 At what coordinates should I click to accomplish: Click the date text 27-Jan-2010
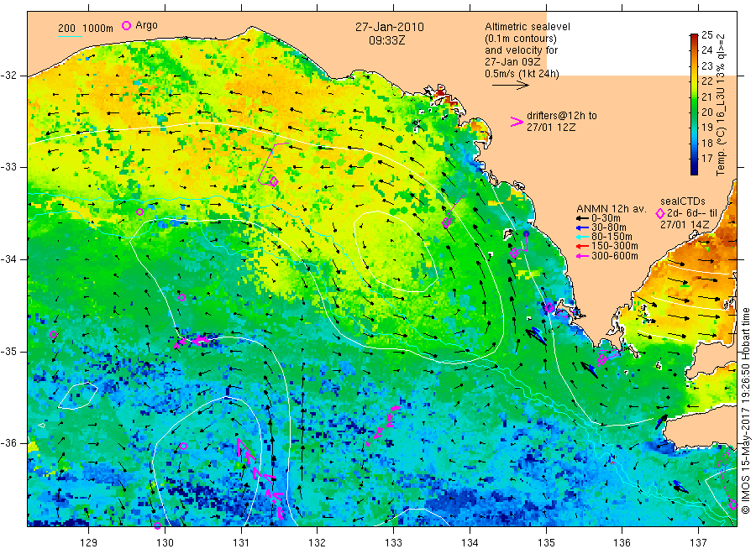[x=390, y=27]
